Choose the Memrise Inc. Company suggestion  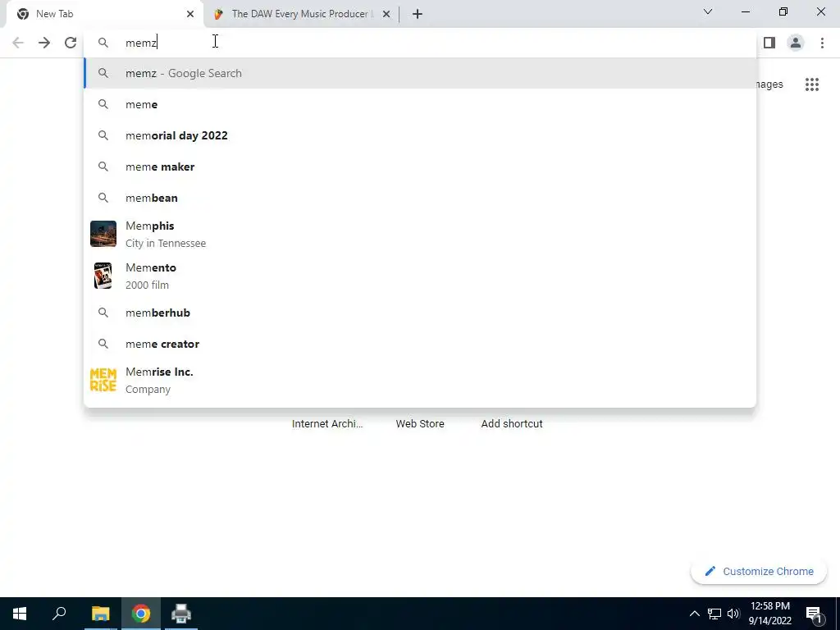point(420,381)
